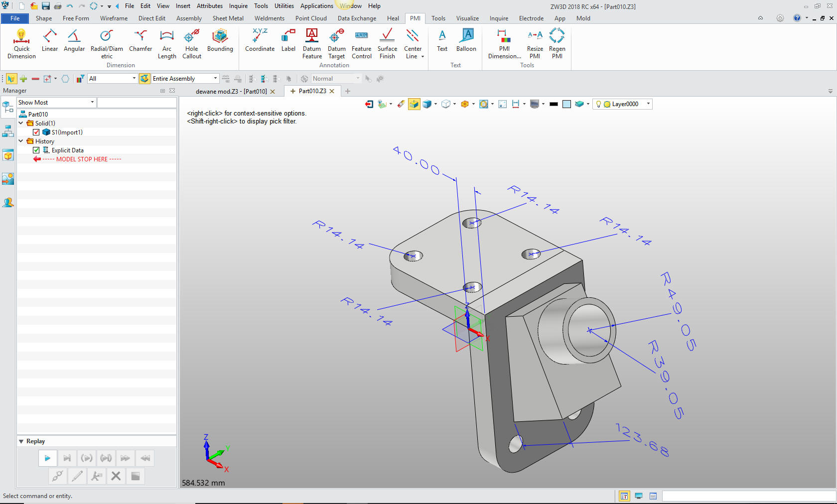Screen dimensions: 837x504
Task: Click the Save icon in quick access toolbar
Action: 45,6
